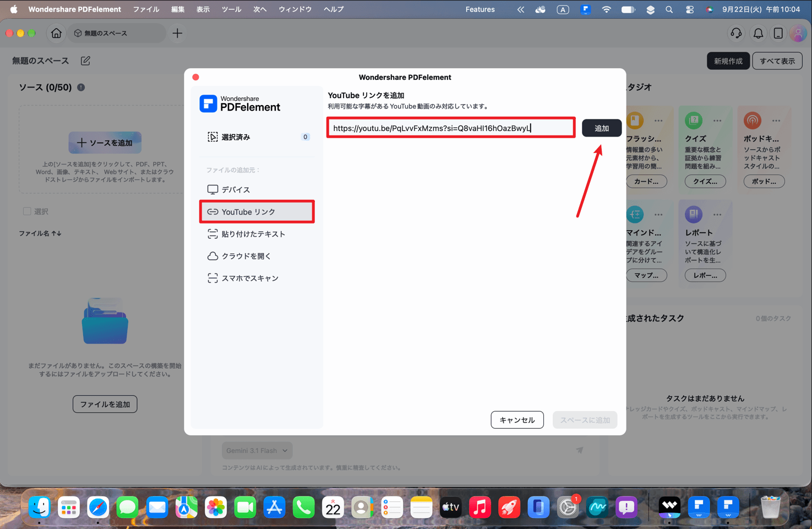Open the support headset icon

click(736, 33)
